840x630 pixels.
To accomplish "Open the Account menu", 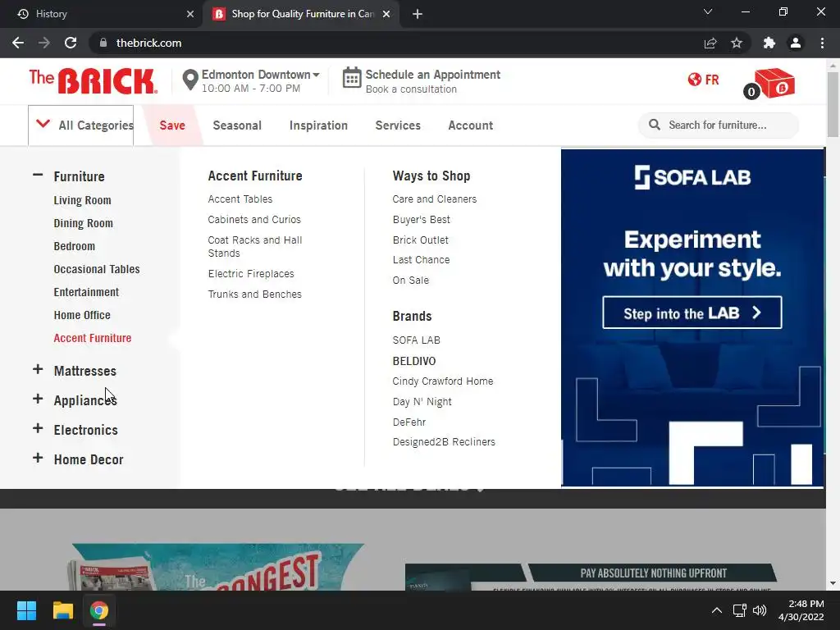I will pyautogui.click(x=470, y=126).
